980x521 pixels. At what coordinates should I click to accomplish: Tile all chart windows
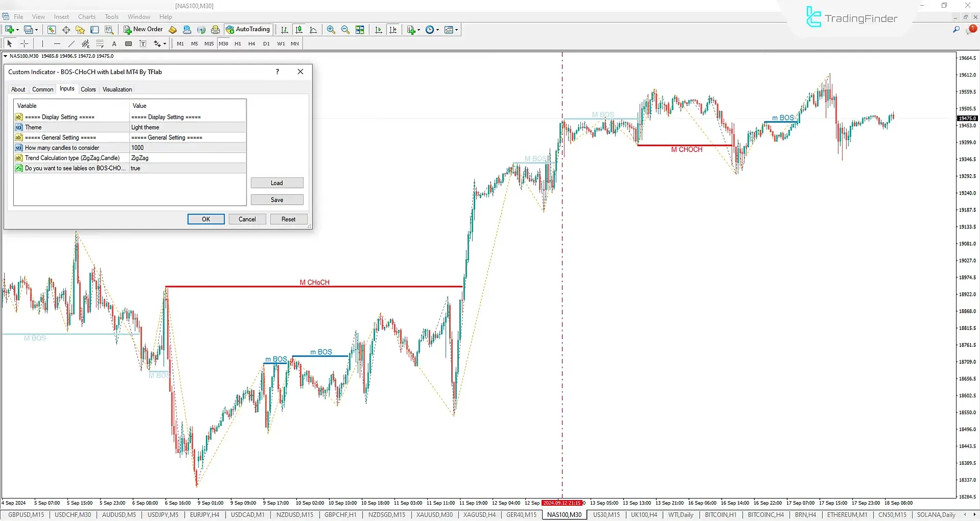click(360, 30)
